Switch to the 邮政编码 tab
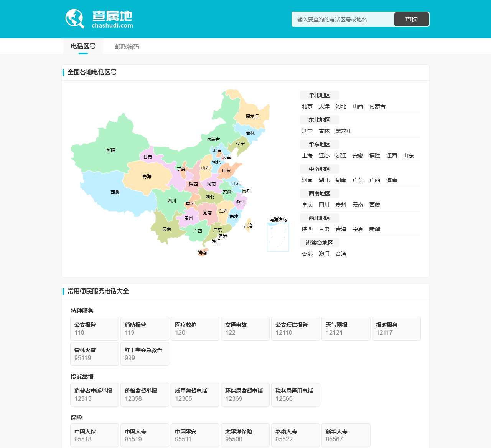Image resolution: width=491 pixels, height=448 pixels. click(x=127, y=46)
